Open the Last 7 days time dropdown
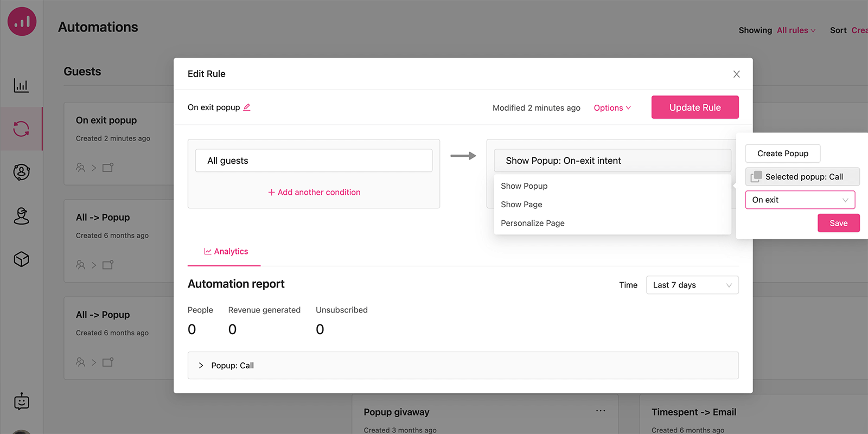 click(x=692, y=285)
